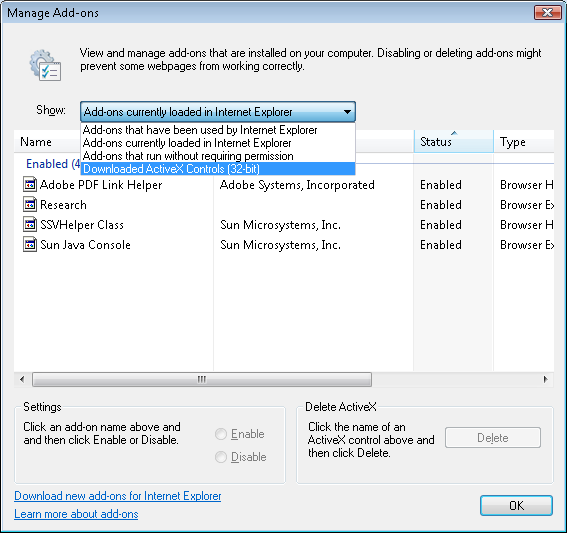The width and height of the screenshot is (567, 533).
Task: Click Adobe Systems, Incorporated publisher cell
Action: coord(297,185)
